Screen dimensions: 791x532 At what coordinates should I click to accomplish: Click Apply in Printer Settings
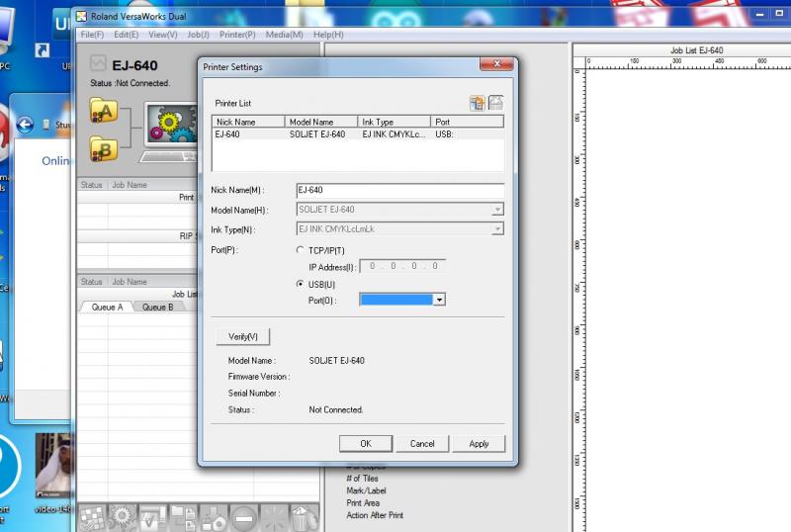(479, 444)
